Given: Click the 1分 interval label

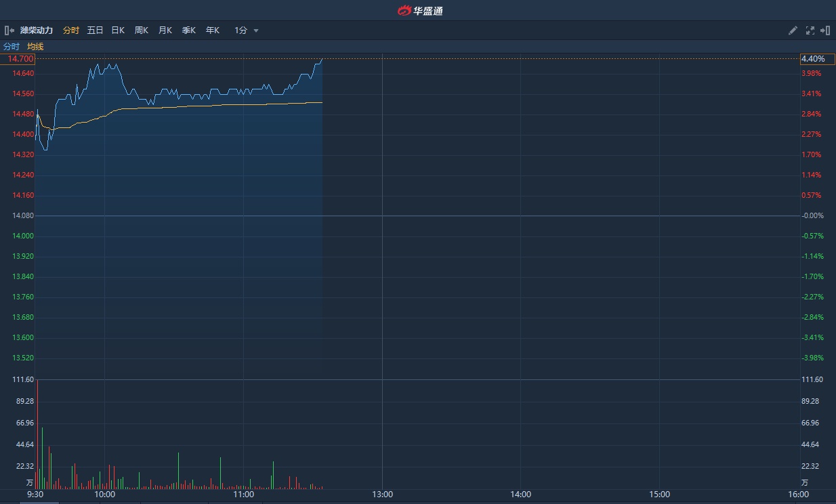Looking at the screenshot, I should pos(241,30).
